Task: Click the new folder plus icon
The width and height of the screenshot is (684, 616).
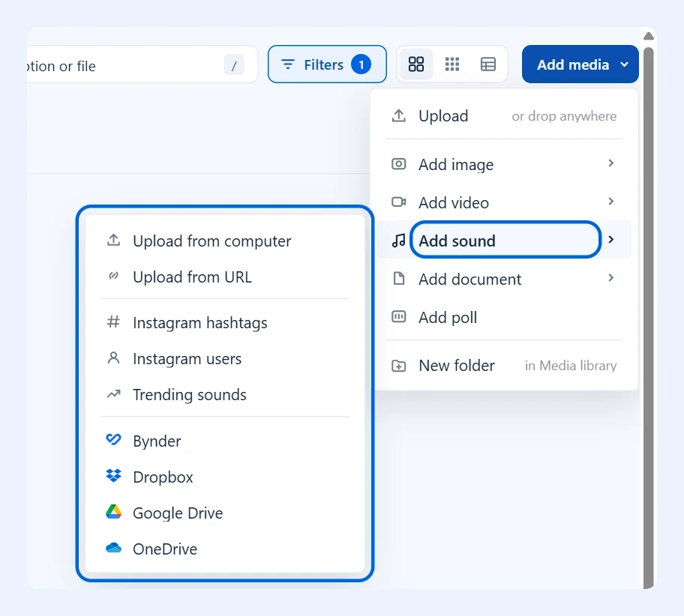Action: coord(399,366)
